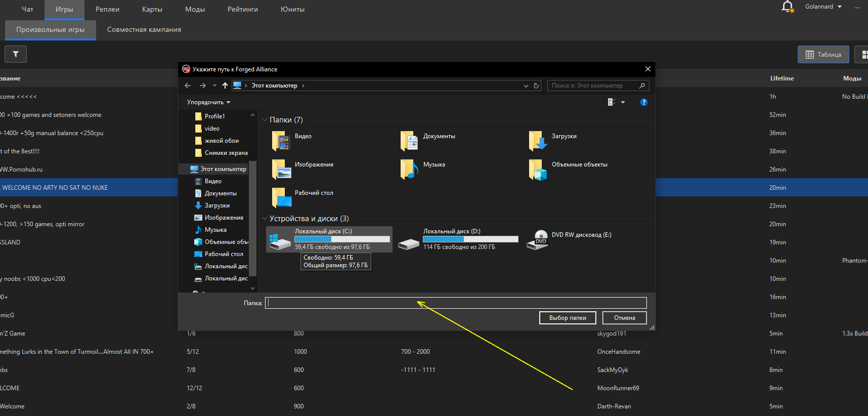Select Локальный диск (C:) drive

[329, 239]
